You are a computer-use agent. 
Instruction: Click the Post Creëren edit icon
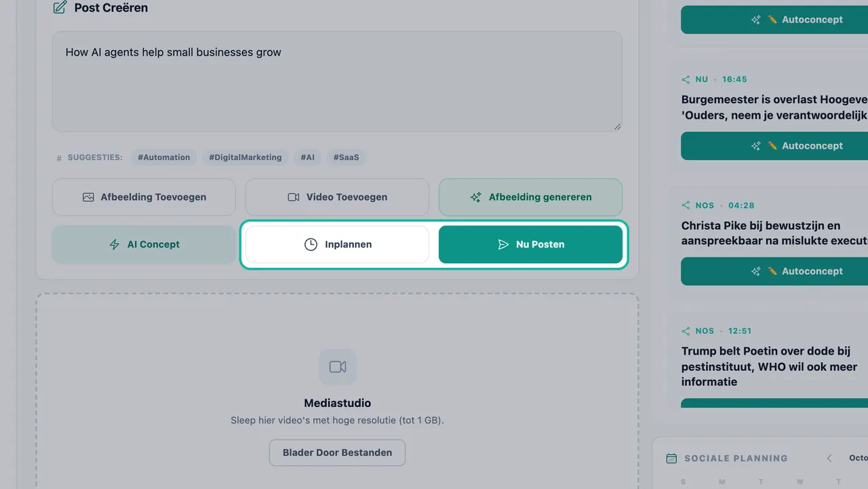[60, 8]
